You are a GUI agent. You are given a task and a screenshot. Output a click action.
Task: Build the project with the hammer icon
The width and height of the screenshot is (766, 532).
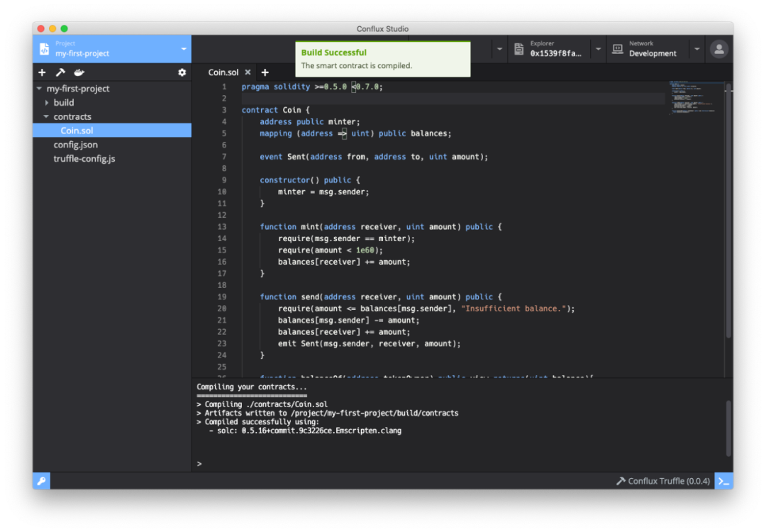pos(60,72)
